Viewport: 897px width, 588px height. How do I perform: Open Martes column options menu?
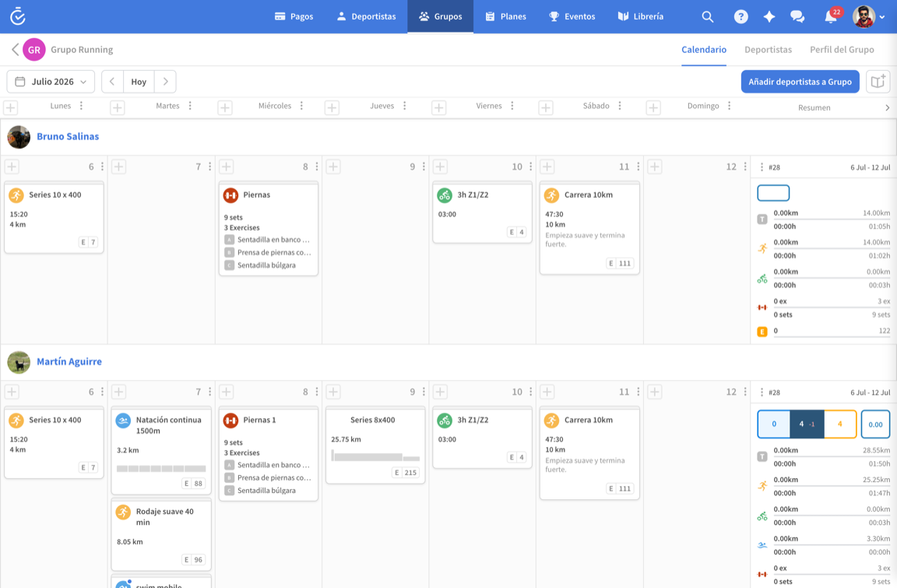pos(190,106)
